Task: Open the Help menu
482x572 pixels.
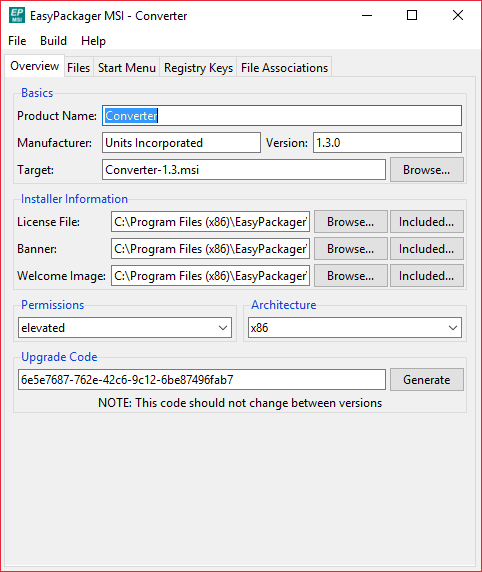Action: point(93,41)
